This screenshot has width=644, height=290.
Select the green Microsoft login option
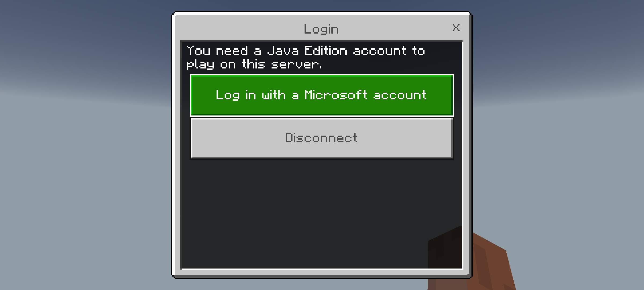point(322,95)
